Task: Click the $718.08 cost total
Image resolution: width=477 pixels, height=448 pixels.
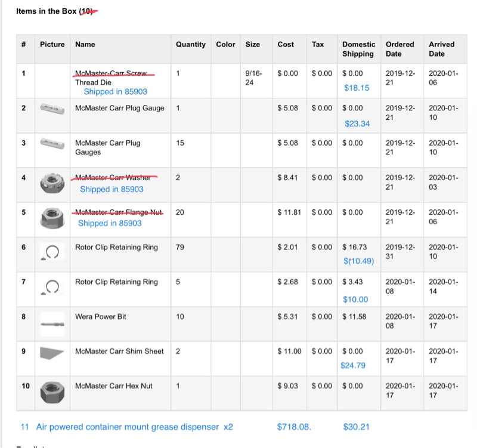Action: click(x=294, y=427)
